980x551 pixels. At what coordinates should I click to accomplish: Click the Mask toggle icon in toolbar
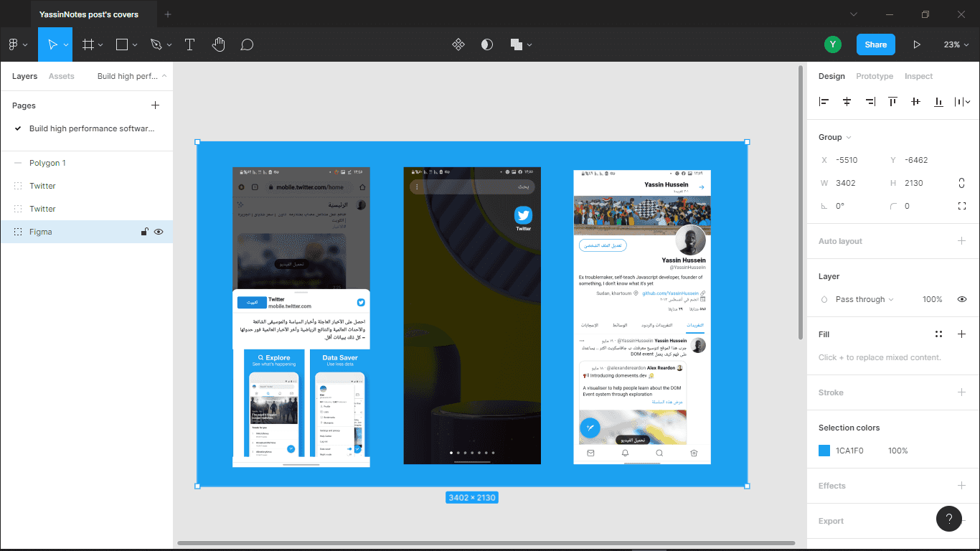click(487, 44)
